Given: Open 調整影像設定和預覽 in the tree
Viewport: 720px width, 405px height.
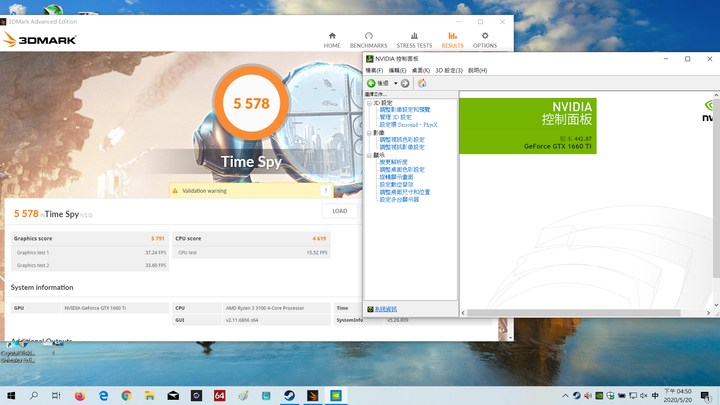Looking at the screenshot, I should [x=405, y=110].
